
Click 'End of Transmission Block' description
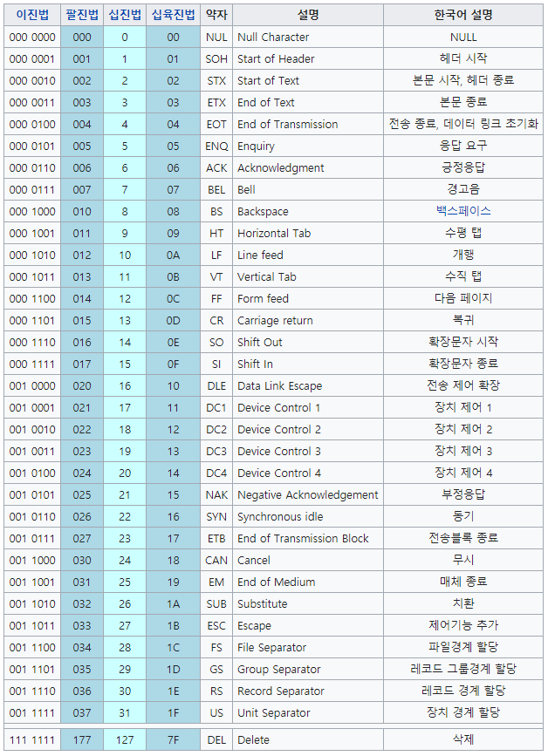(x=303, y=539)
